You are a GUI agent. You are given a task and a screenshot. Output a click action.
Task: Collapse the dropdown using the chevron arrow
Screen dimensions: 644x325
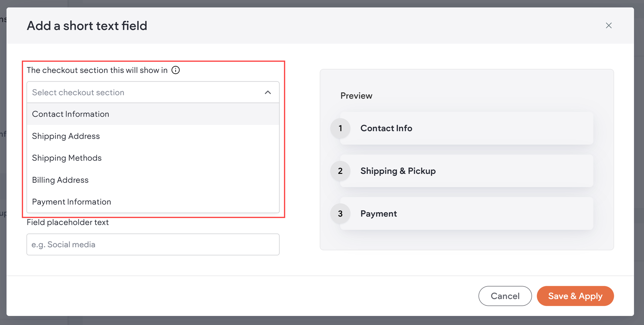[268, 92]
